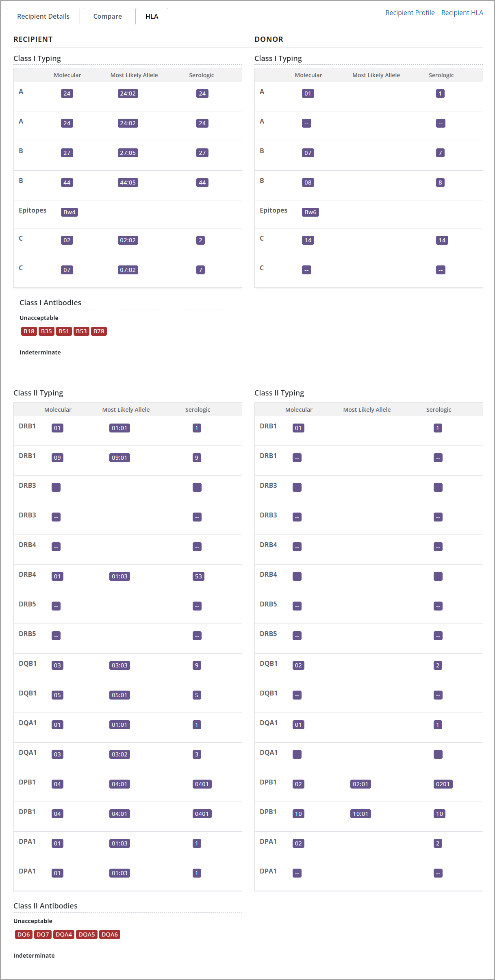Click recipient DQA1 03:02 allele badge
The height and width of the screenshot is (980, 495).
click(119, 754)
